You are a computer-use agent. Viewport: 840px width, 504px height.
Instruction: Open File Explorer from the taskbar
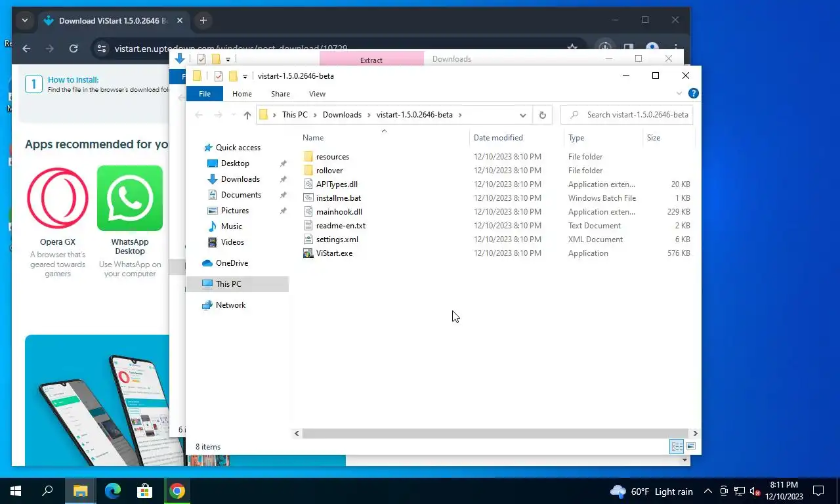point(80,491)
